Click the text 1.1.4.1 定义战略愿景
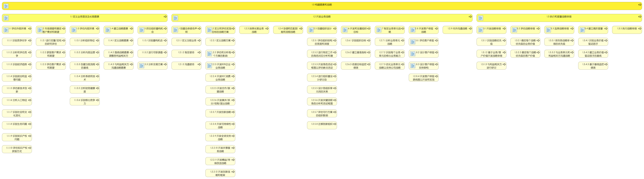 [x=119, y=40]
